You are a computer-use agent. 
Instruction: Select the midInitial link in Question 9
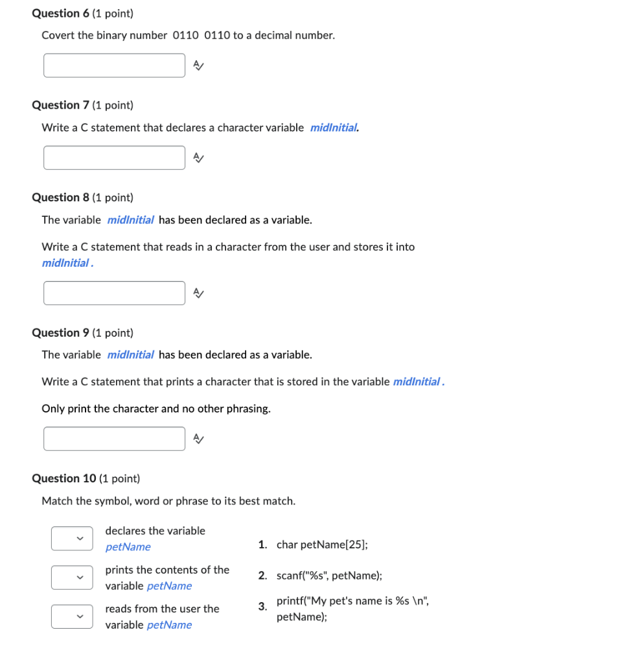tap(417, 381)
